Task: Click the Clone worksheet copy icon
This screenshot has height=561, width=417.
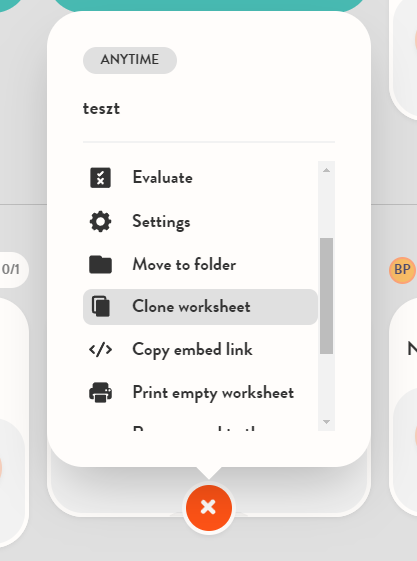Action: 100,306
